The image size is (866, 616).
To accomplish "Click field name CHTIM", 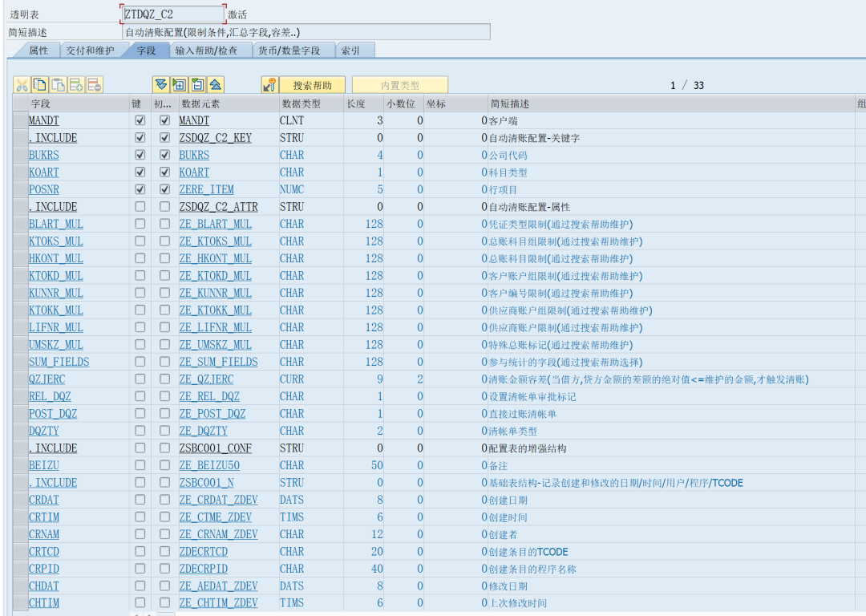I will (x=43, y=602).
